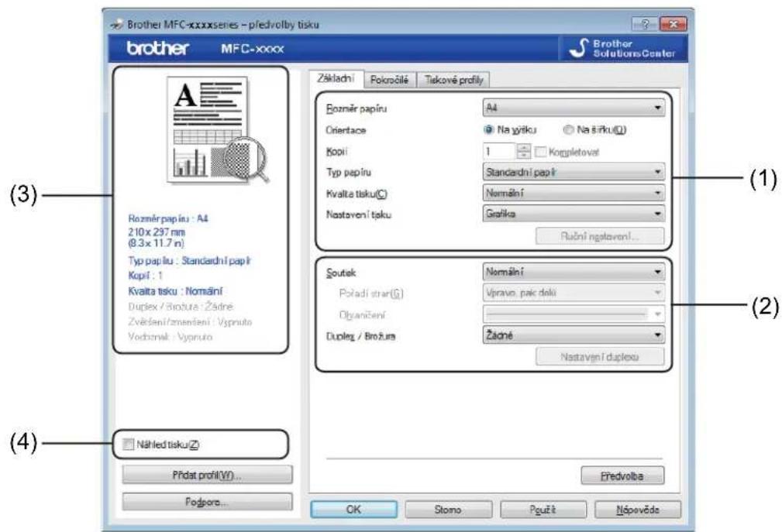The image size is (782, 532).
Task: Open the Ohraničení dropdown
Action: pyautogui.click(x=574, y=314)
